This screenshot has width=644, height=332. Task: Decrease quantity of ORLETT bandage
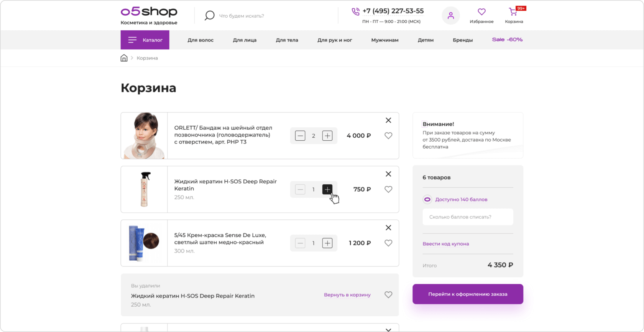[300, 136]
